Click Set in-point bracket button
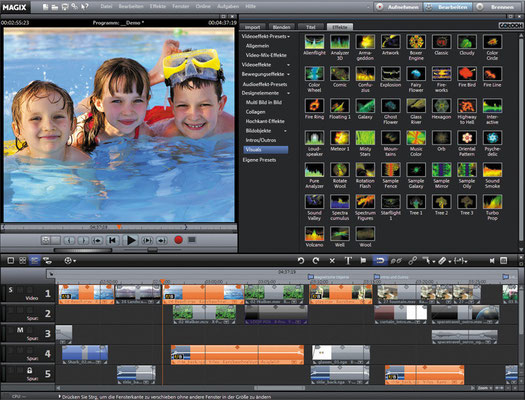The width and height of the screenshot is (525, 400). pos(69,240)
